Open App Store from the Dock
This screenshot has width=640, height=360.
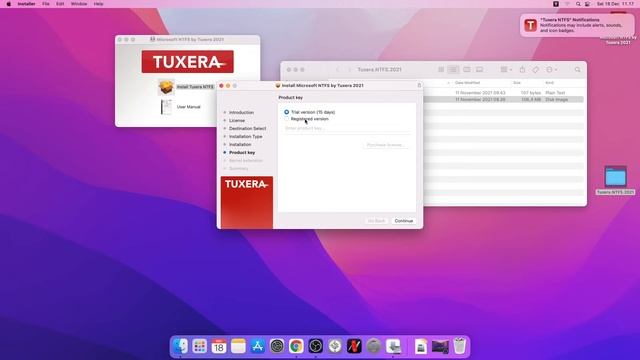(x=258, y=346)
